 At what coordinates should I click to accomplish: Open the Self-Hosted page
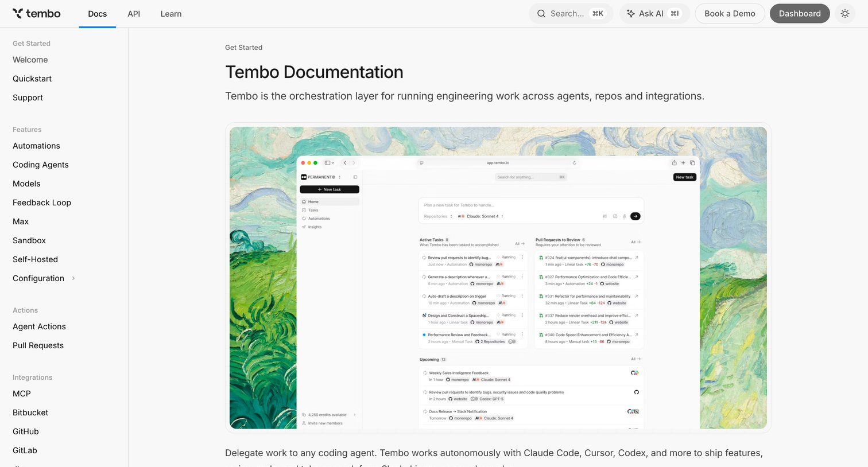[x=35, y=259]
